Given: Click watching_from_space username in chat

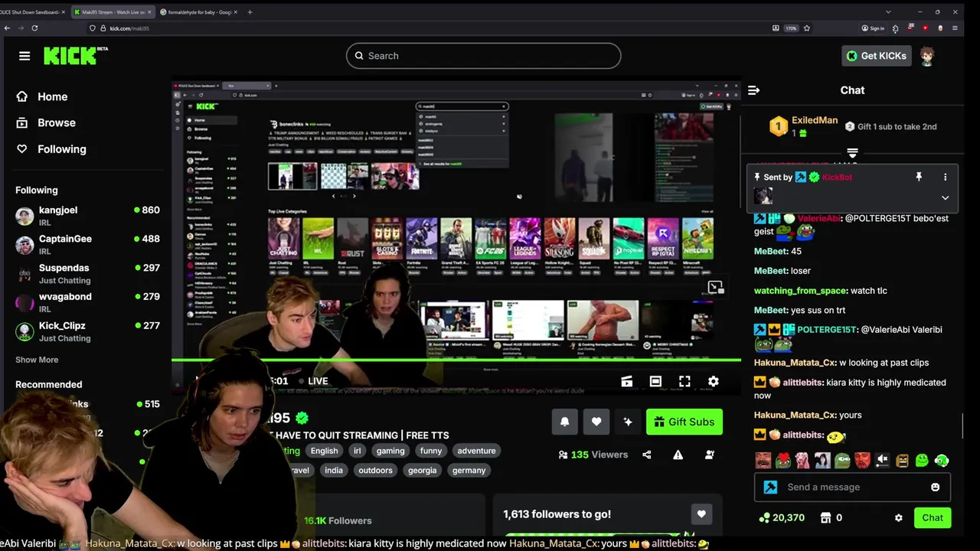Looking at the screenshot, I should pyautogui.click(x=800, y=291).
